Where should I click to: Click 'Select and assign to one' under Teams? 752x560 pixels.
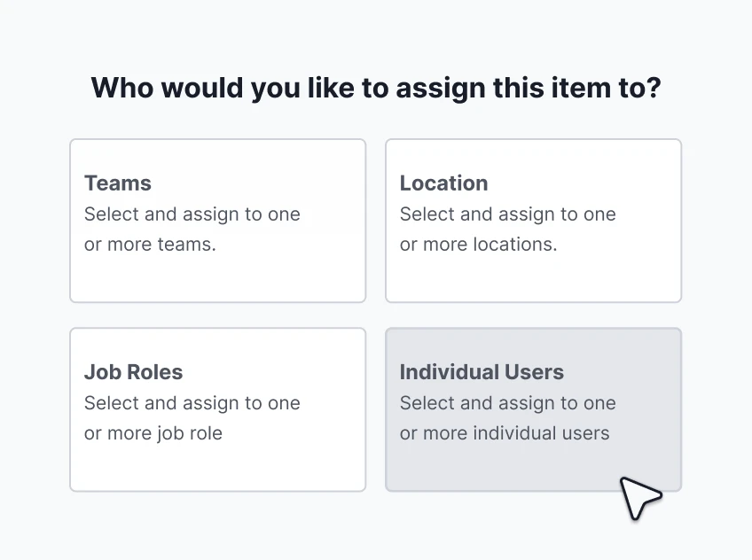(x=192, y=214)
